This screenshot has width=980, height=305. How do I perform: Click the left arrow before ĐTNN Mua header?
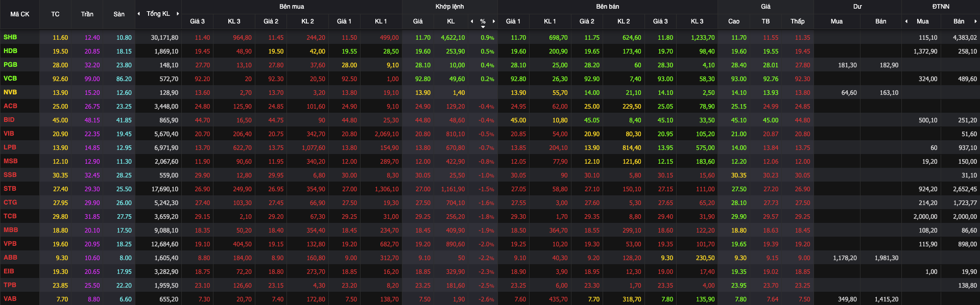point(906,21)
